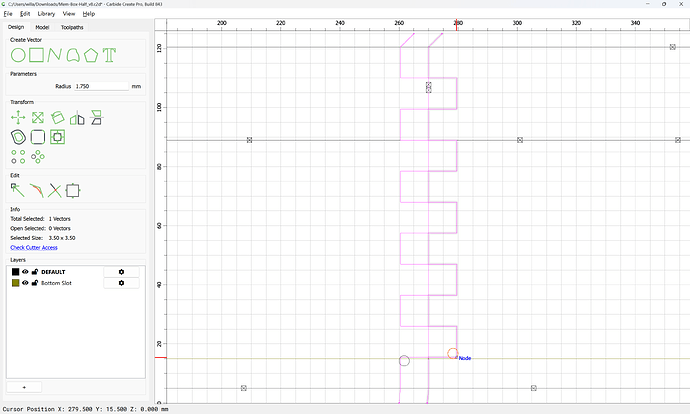Click the highlighted centered-square transform icon
This screenshot has height=414, width=690.
pyautogui.click(x=57, y=137)
